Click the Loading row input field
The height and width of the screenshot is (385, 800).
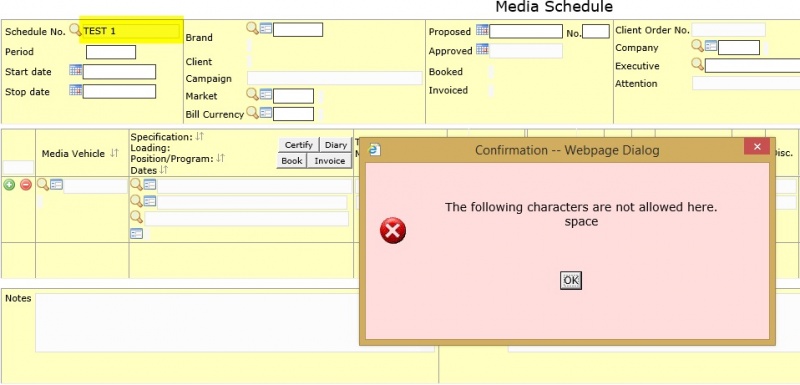click(x=252, y=202)
